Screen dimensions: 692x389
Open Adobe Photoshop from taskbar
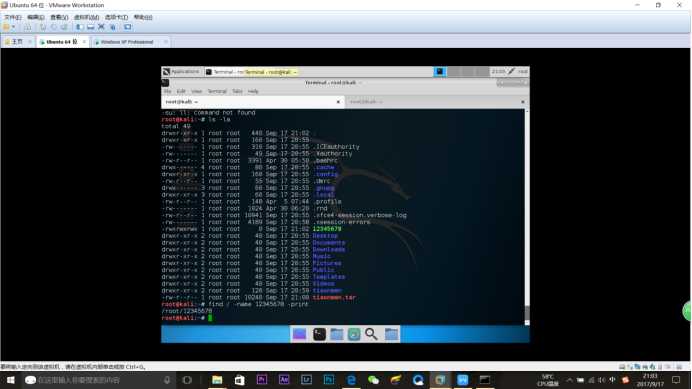click(329, 380)
